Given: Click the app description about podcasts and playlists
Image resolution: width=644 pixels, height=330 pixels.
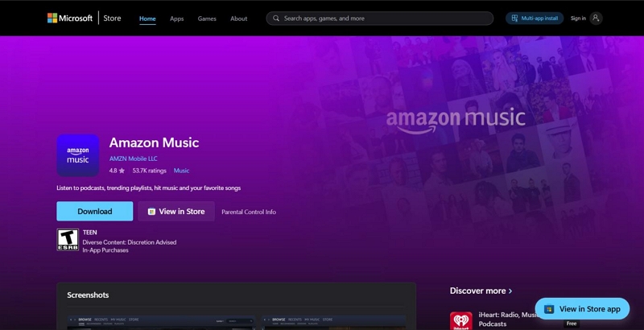Looking at the screenshot, I should pos(149,188).
